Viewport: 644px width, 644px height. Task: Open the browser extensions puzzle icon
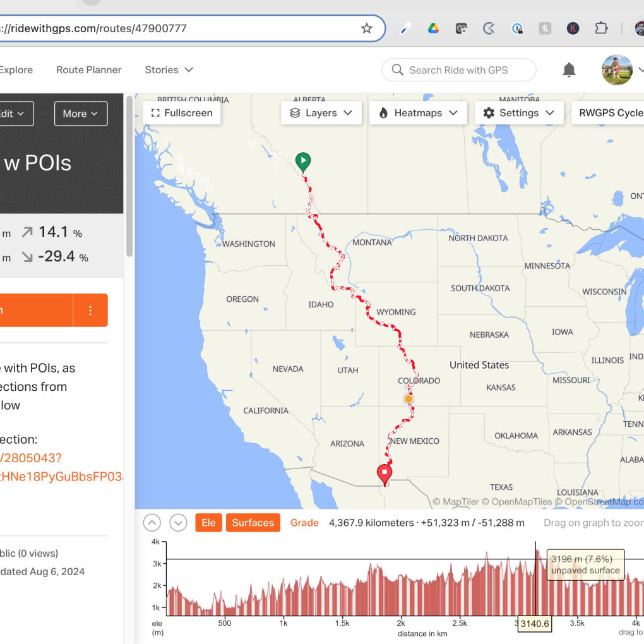coord(601,28)
